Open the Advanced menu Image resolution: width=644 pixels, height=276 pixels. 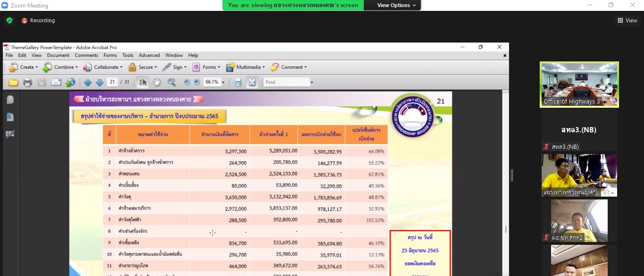pos(149,55)
